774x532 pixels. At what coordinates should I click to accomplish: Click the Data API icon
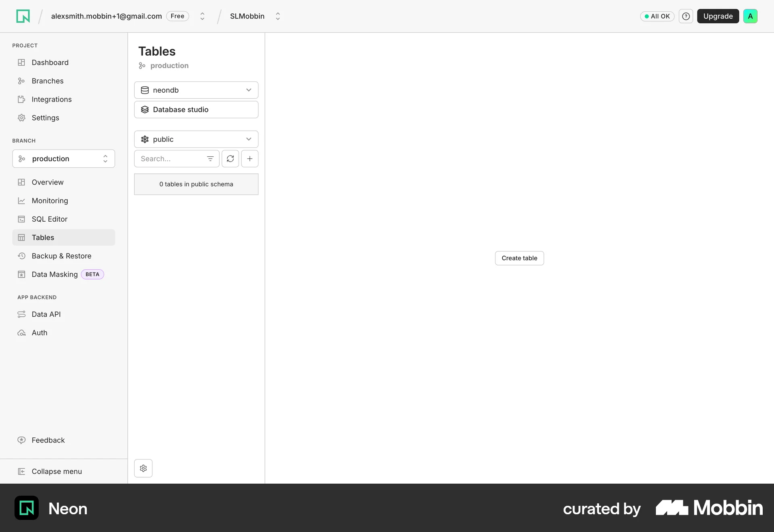pyautogui.click(x=21, y=314)
